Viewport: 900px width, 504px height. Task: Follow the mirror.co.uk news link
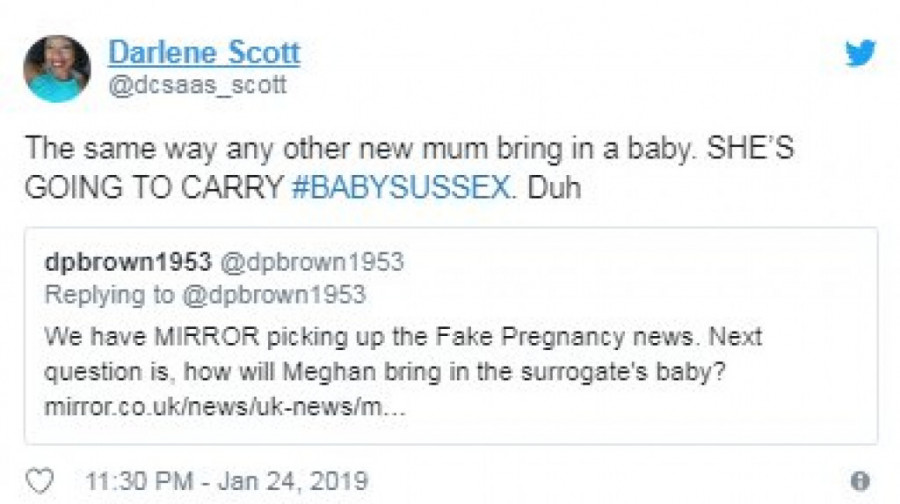click(225, 410)
